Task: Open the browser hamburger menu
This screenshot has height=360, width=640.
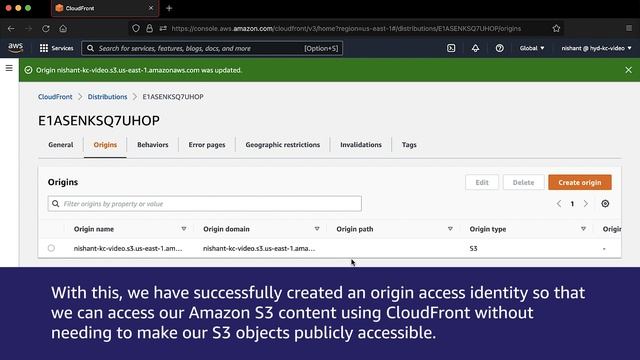Action: tap(629, 28)
